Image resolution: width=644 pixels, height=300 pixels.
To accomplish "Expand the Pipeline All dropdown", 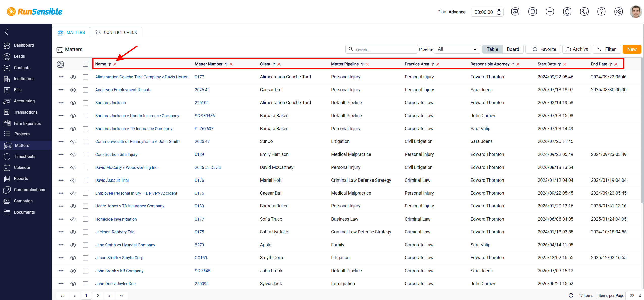I will tap(457, 49).
